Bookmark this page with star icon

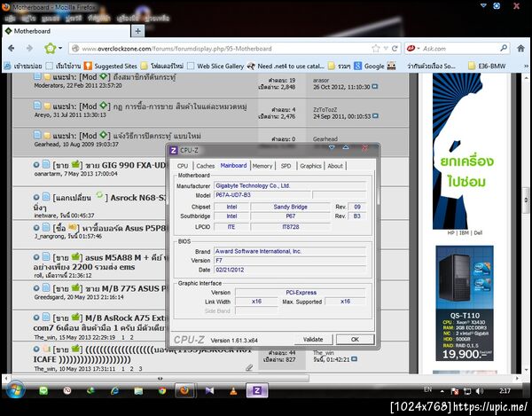click(376, 49)
